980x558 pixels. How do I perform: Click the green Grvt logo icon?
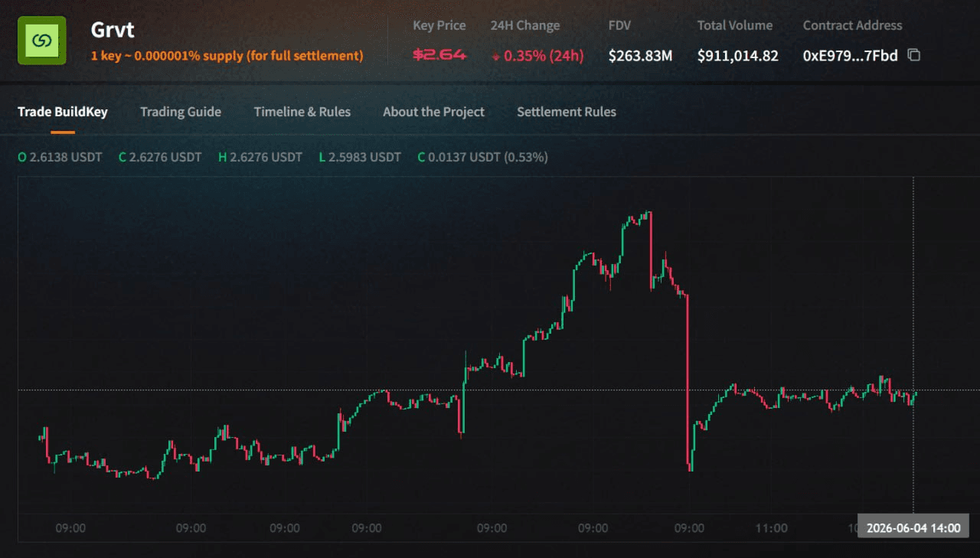[42, 41]
